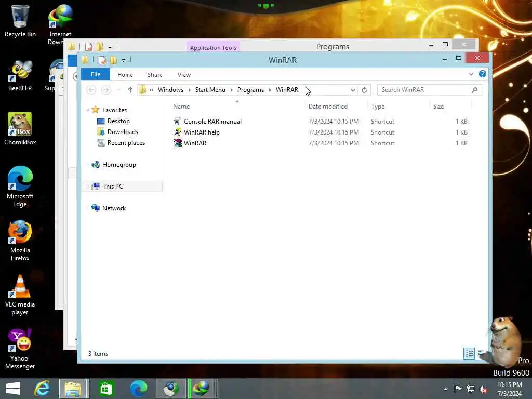This screenshot has height=399, width=532.
Task: Click the muted volume tray icon
Action: (483, 389)
